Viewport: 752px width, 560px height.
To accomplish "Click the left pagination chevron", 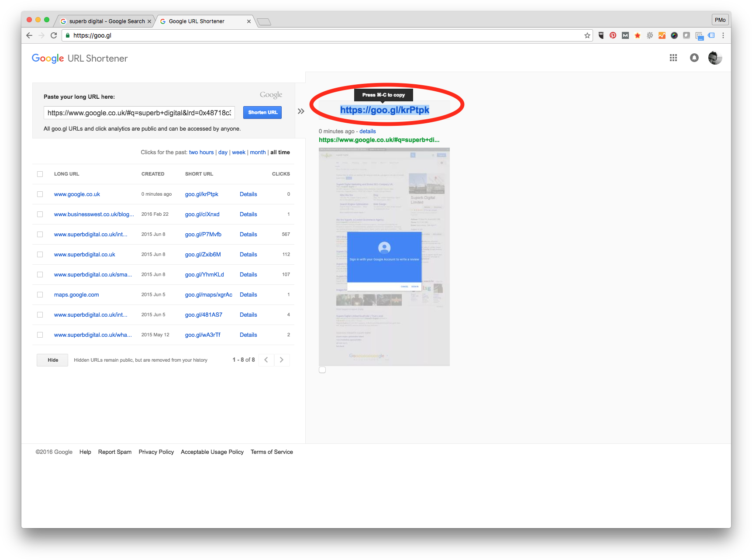I will (x=266, y=360).
